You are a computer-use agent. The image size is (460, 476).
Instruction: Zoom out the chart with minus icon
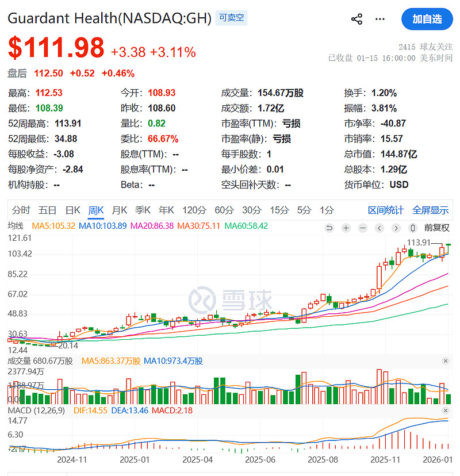pos(362,228)
